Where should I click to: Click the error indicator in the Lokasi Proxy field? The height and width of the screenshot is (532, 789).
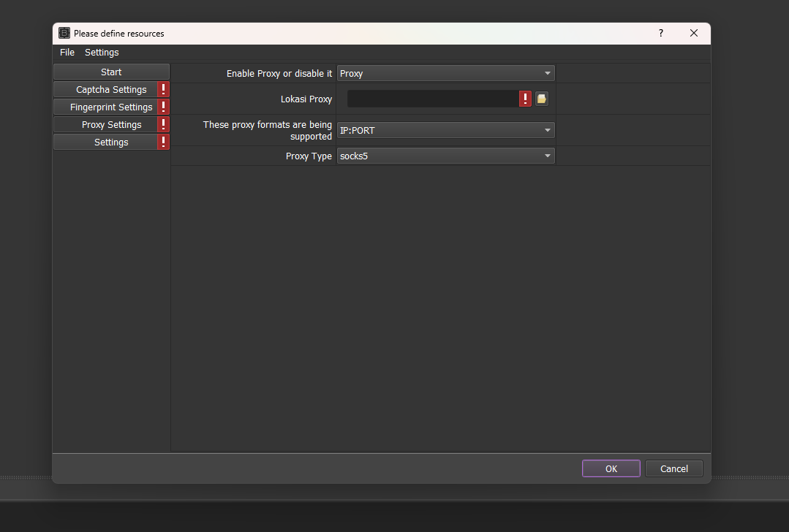525,99
